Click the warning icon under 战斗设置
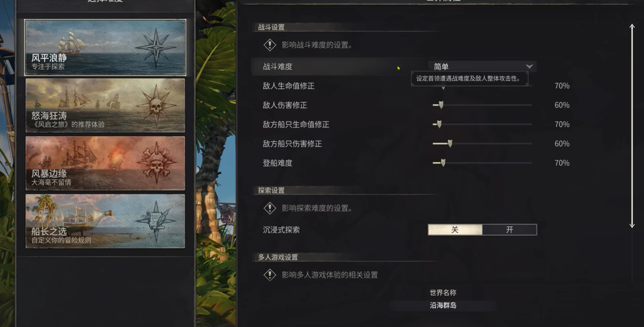 coord(270,45)
